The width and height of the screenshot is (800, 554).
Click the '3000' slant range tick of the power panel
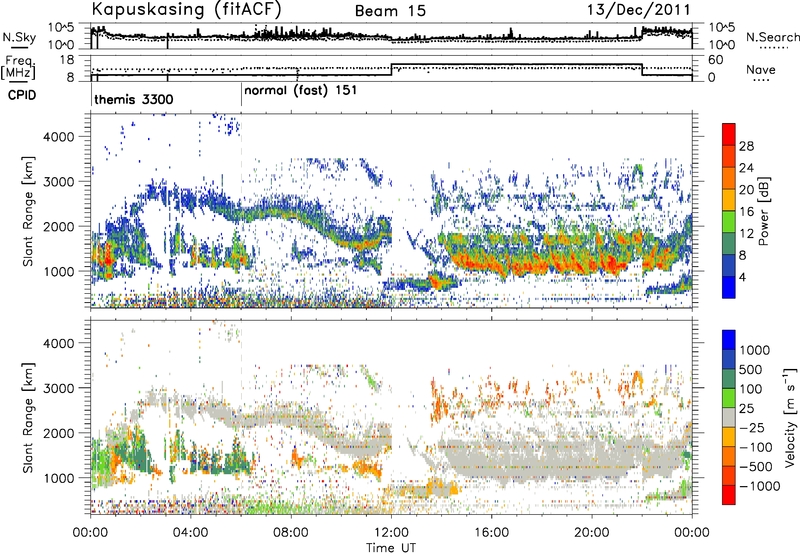point(59,182)
